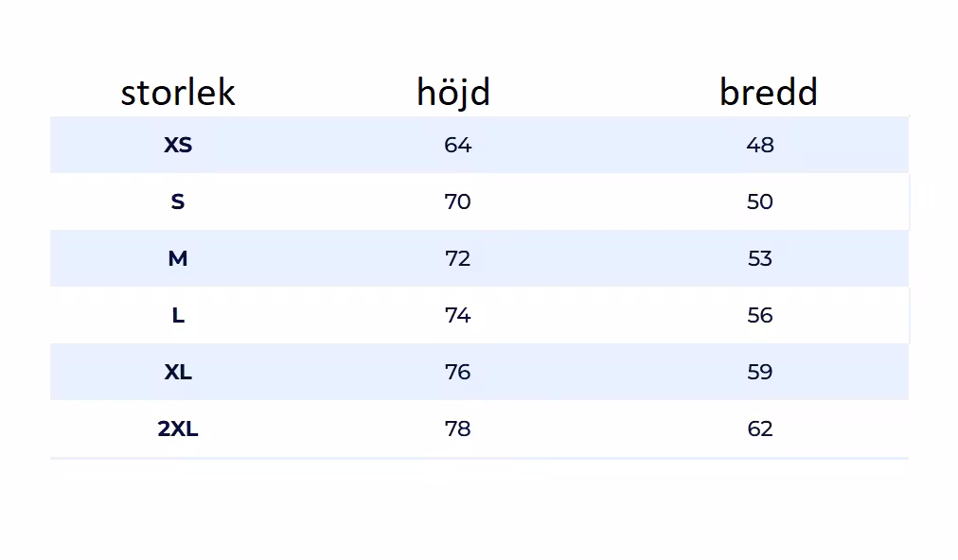The width and height of the screenshot is (958, 560).
Task: Click height value 76 in XL row
Action: click(457, 372)
